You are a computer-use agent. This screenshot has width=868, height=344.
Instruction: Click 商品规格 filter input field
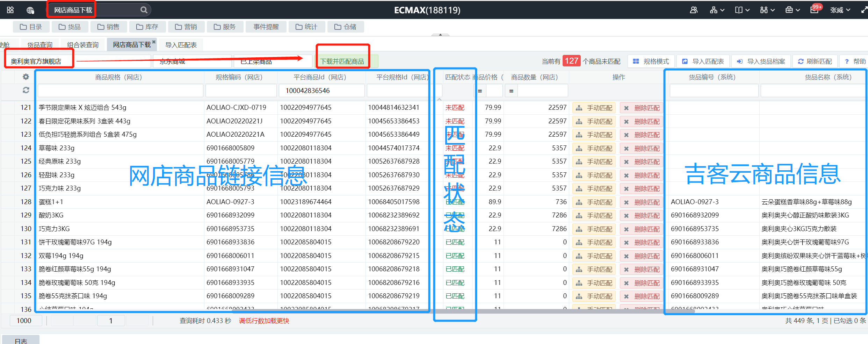pos(121,91)
